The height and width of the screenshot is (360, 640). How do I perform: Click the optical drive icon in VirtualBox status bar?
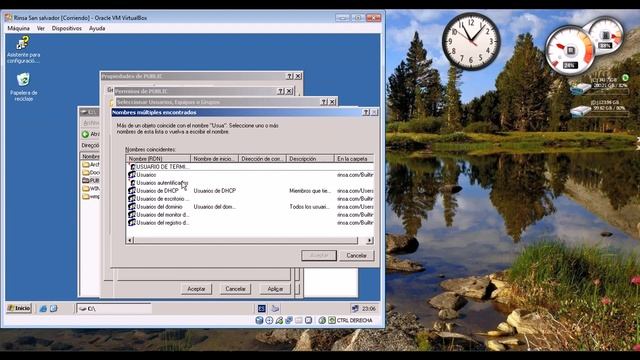269,320
